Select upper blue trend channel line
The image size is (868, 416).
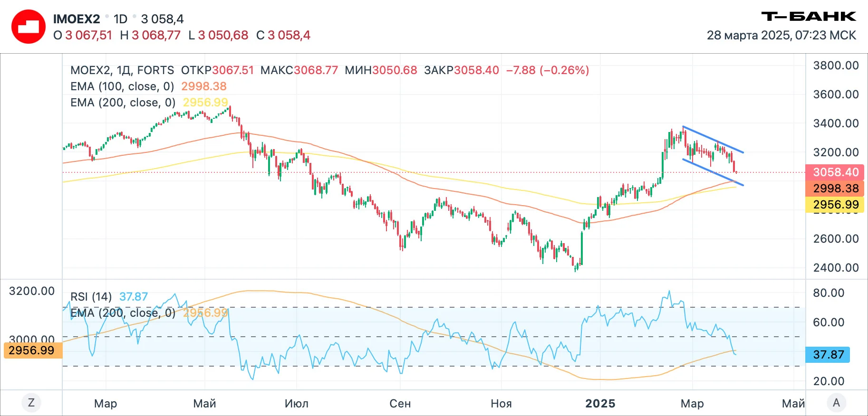pyautogui.click(x=713, y=140)
